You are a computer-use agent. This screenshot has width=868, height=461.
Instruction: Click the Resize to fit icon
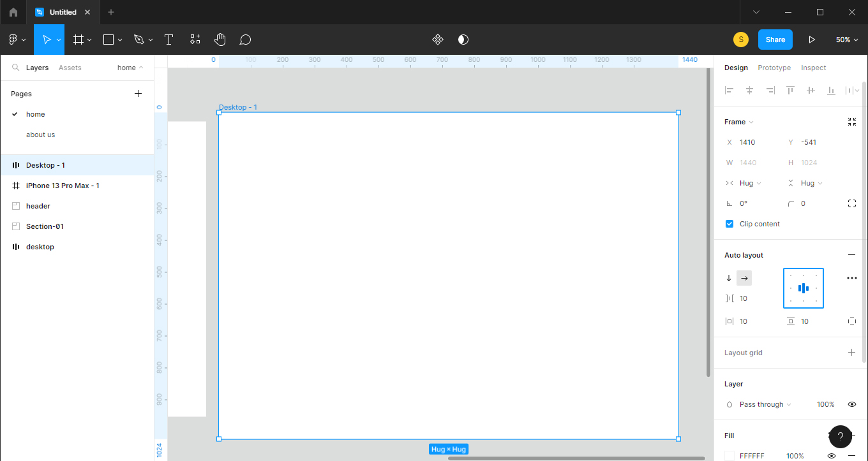click(851, 122)
